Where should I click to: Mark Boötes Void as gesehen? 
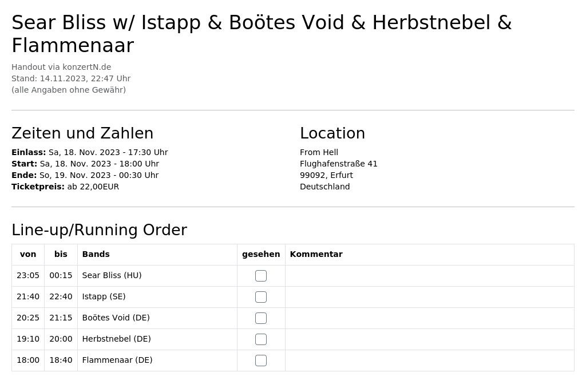[x=261, y=318]
